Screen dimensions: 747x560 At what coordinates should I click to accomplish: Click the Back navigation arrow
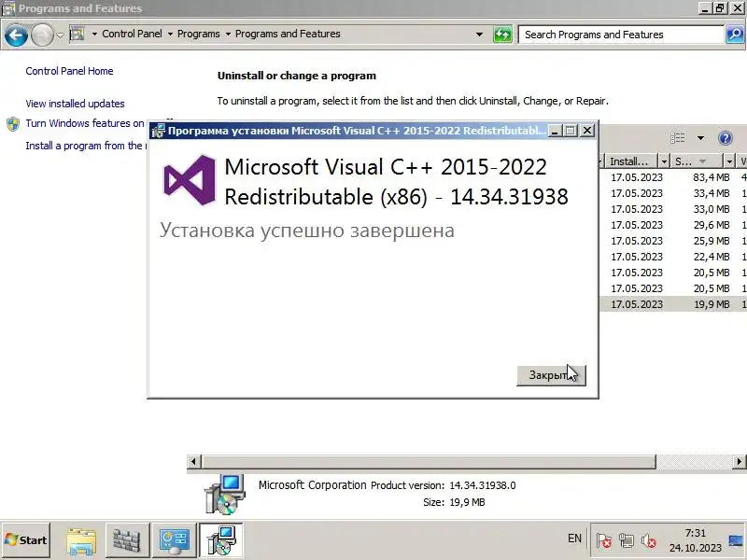16,35
